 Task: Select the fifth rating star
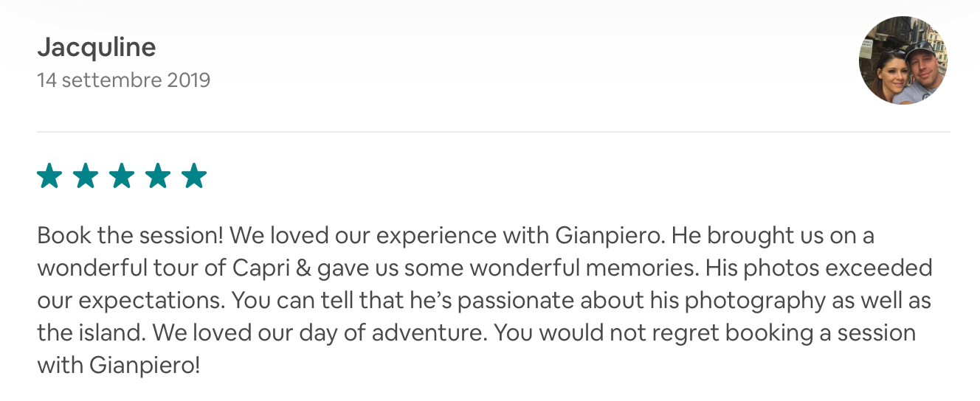pyautogui.click(x=194, y=176)
